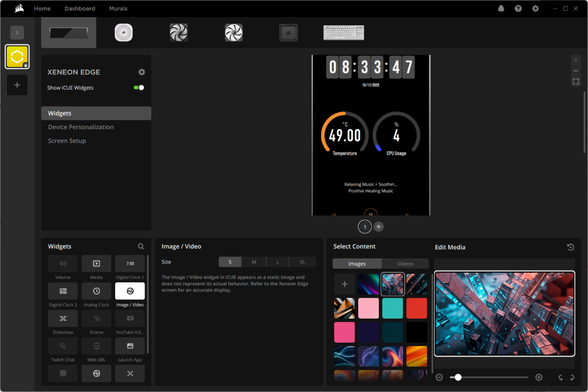Open Device Personalization section

(x=81, y=127)
